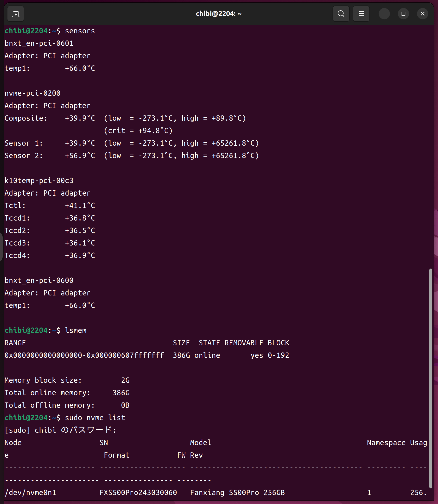Click the Sensor 2 temperature +56.9°C
438x504 pixels.
80,156
